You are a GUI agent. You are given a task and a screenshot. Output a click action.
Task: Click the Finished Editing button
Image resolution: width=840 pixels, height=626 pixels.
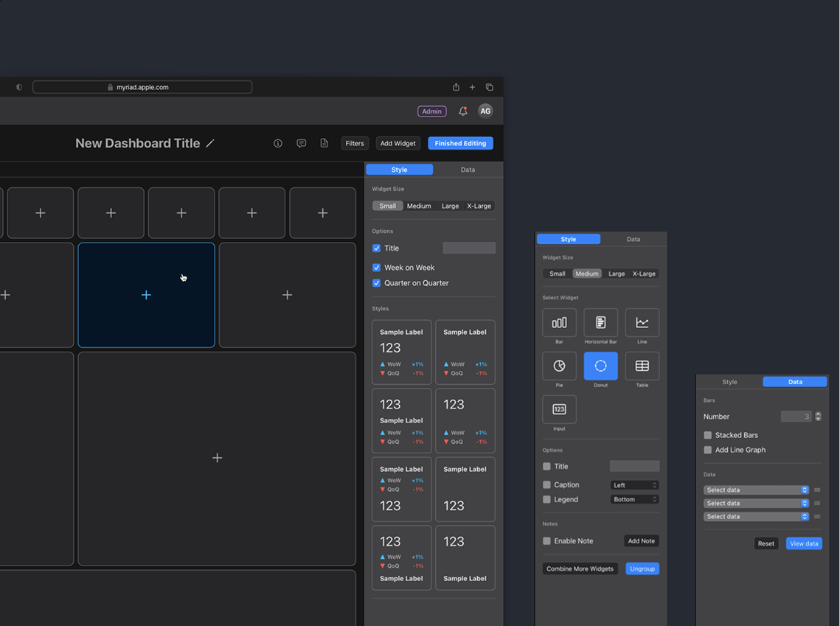click(460, 143)
